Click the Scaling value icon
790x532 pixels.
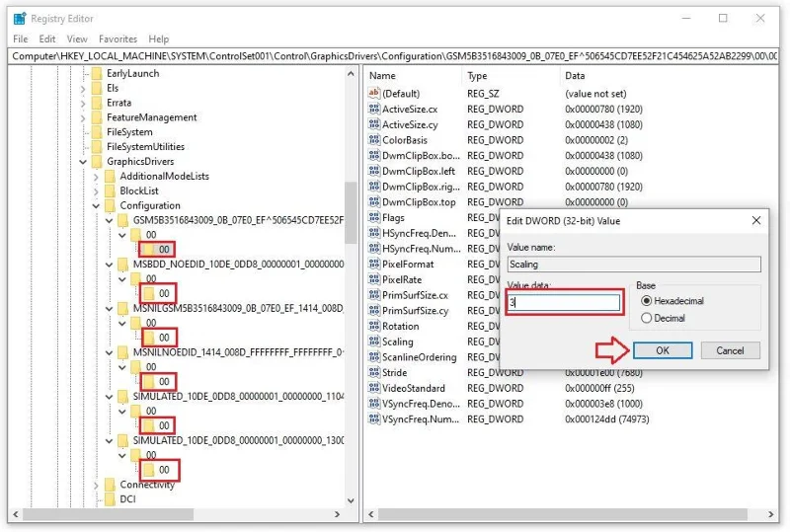click(373, 342)
